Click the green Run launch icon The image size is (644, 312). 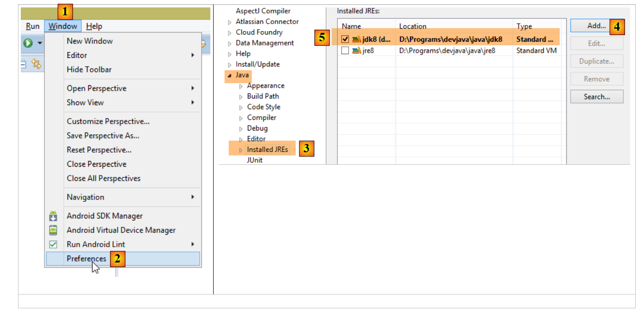(28, 43)
